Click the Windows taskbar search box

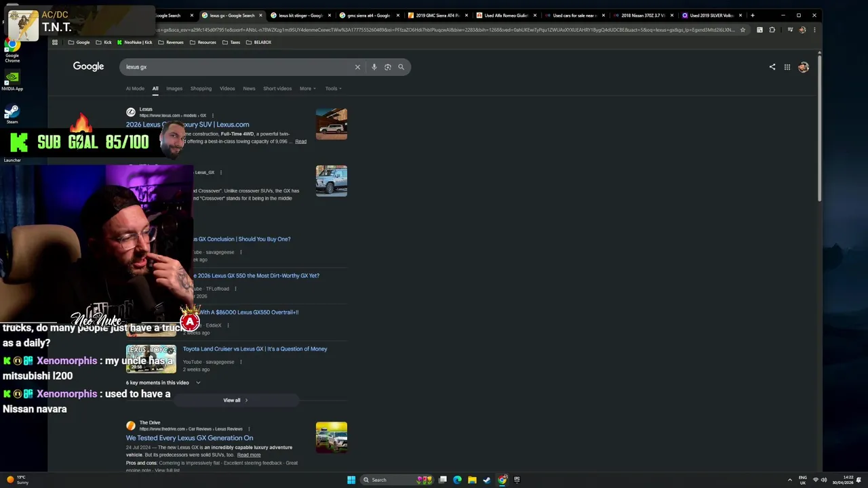pyautogui.click(x=397, y=480)
